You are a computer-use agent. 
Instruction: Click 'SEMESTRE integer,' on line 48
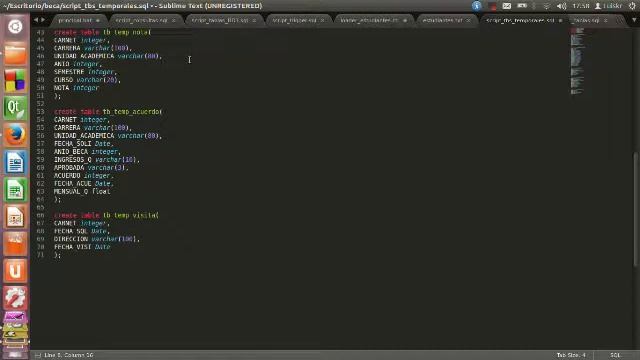point(86,72)
